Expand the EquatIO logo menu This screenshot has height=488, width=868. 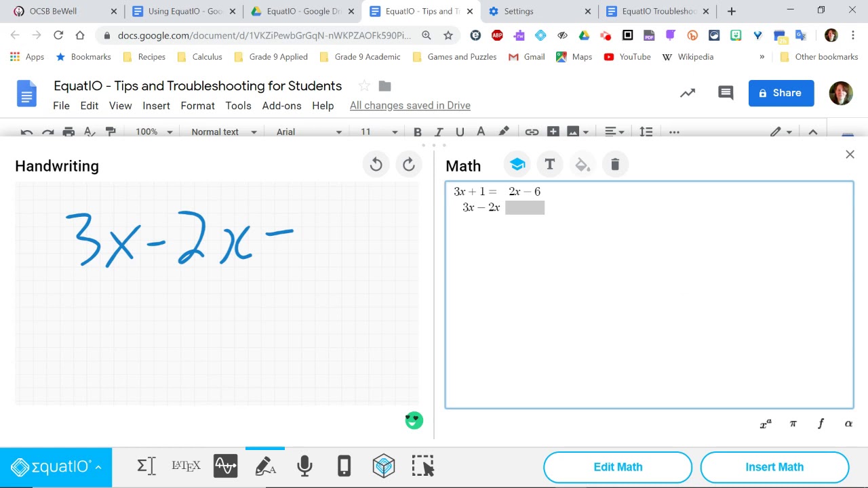(56, 467)
